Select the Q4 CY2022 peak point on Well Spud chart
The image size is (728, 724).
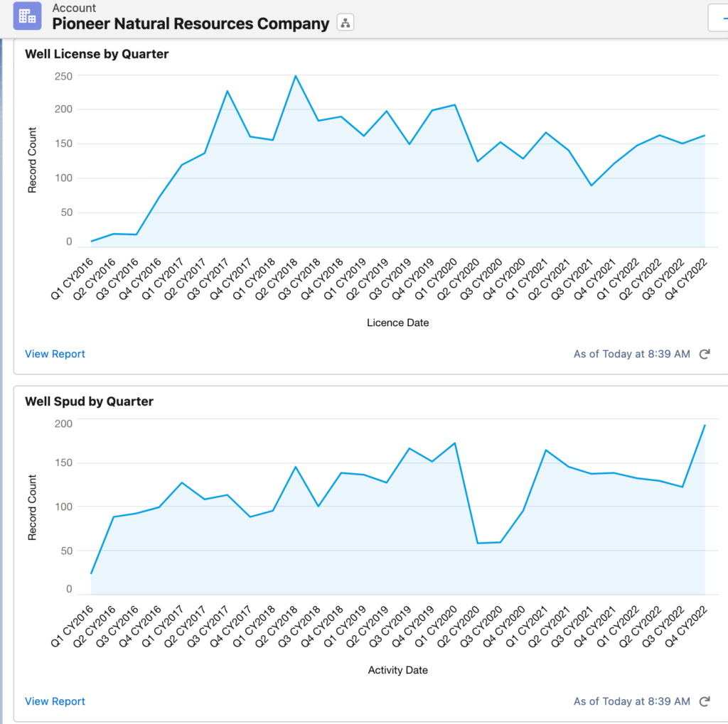click(705, 425)
